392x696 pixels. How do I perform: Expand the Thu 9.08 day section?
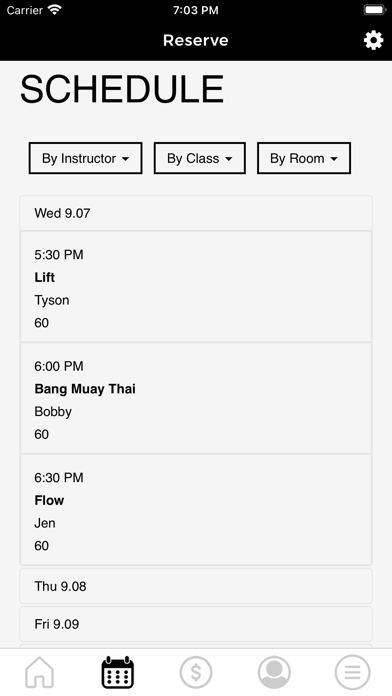pyautogui.click(x=196, y=586)
